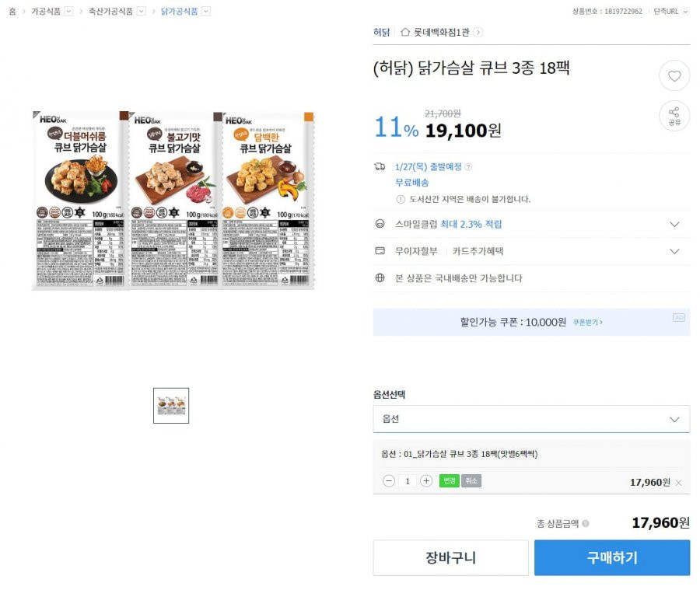The image size is (700, 590).
Task: Increase quantity with plus icon
Action: (426, 480)
